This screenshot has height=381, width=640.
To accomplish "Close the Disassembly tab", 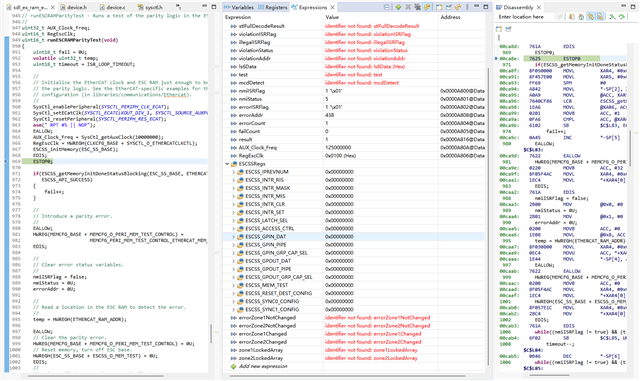I will [x=539, y=7].
